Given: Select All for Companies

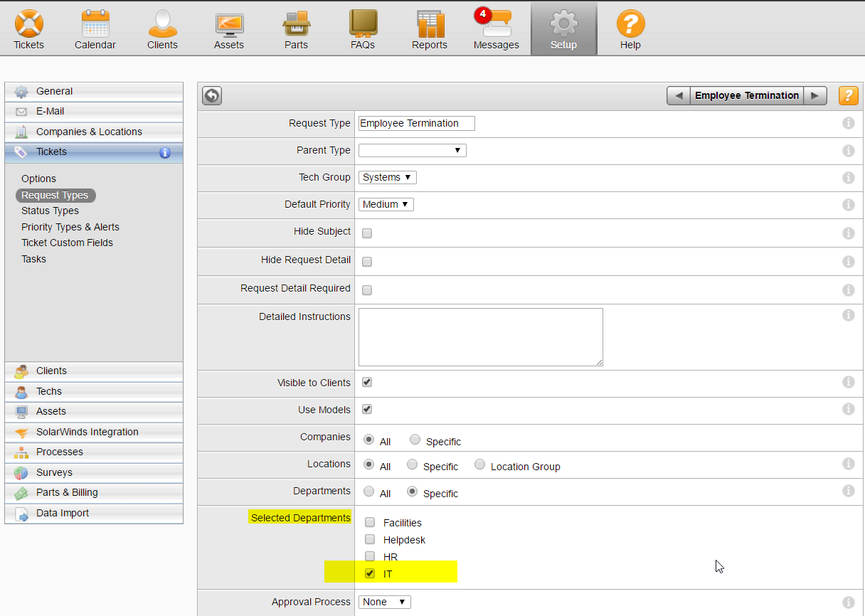Looking at the screenshot, I should (x=368, y=440).
